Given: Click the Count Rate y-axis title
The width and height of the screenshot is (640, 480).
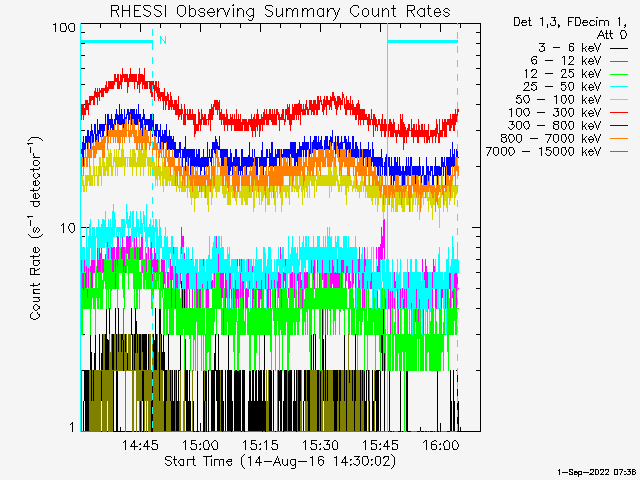Looking at the screenshot, I should coord(36,228).
